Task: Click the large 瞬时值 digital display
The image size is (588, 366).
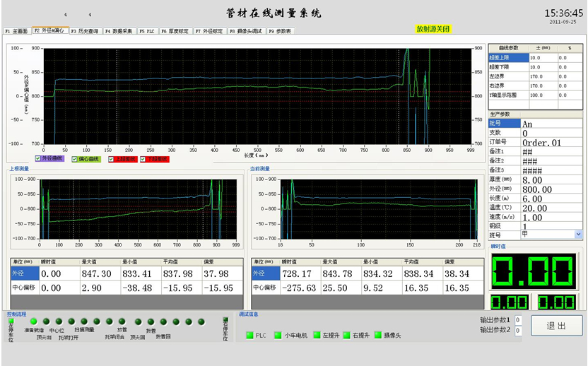Action: pyautogui.click(x=534, y=271)
